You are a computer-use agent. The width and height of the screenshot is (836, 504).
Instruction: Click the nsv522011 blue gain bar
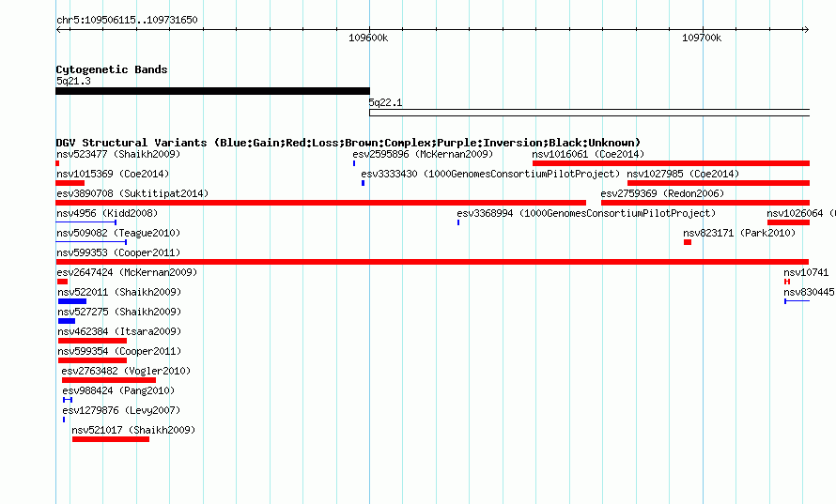click(72, 301)
